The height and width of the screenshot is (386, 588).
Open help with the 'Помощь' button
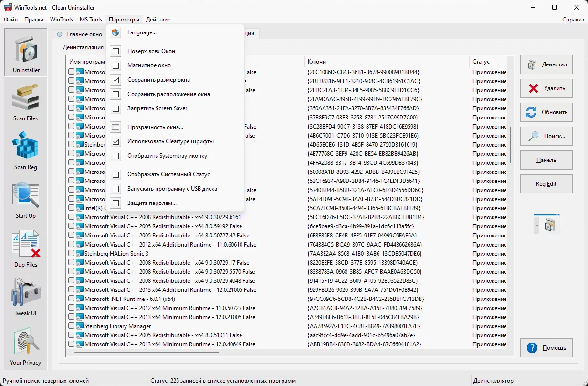(x=546, y=348)
